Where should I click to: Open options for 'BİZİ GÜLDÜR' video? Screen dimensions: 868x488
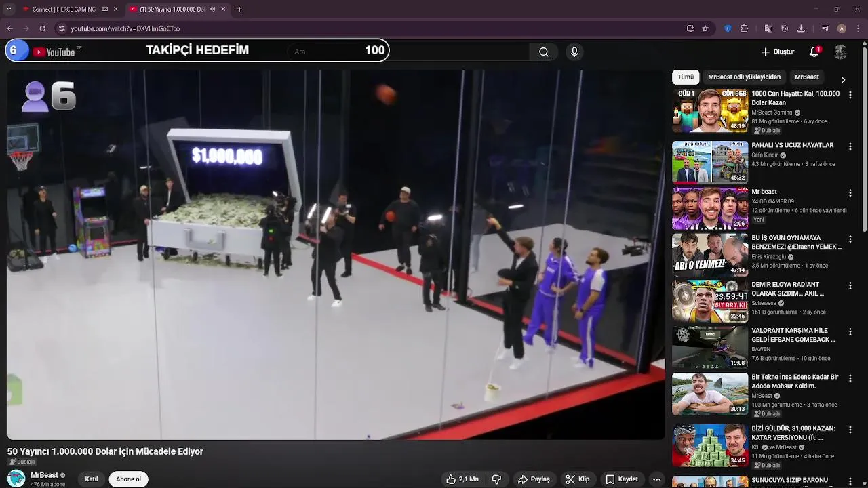click(850, 430)
